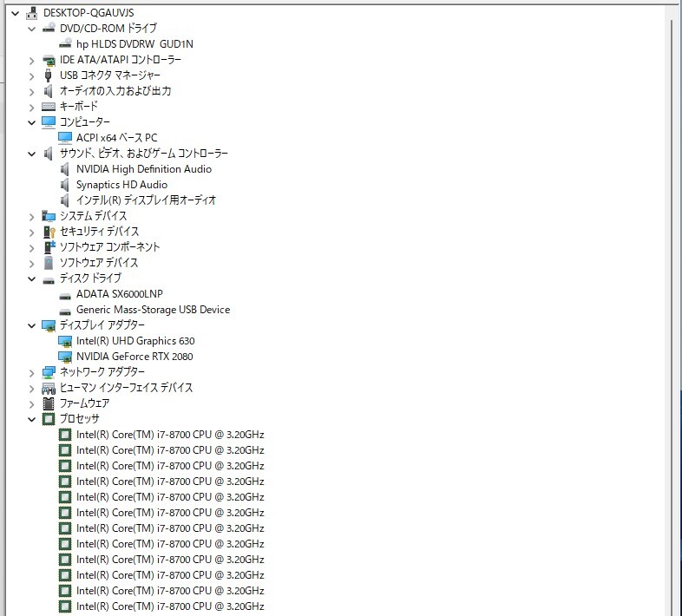
Task: Collapse the プロセッサ category
Action: tap(31, 420)
